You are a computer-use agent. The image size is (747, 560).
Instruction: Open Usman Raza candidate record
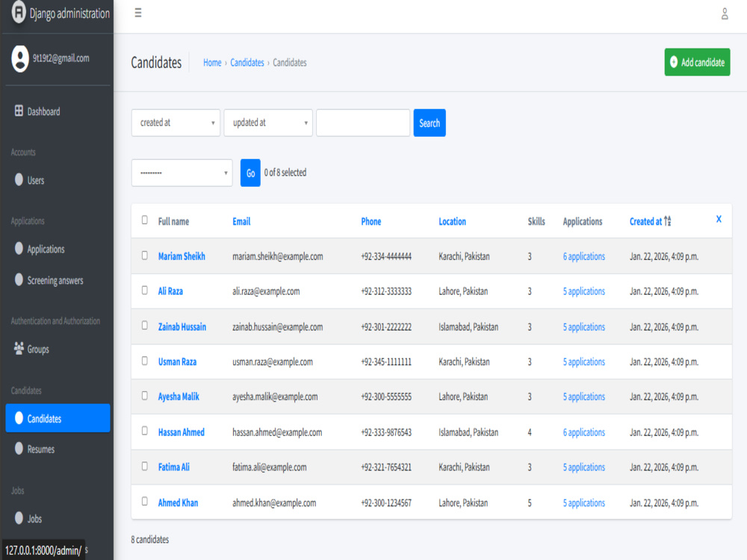[x=177, y=361]
